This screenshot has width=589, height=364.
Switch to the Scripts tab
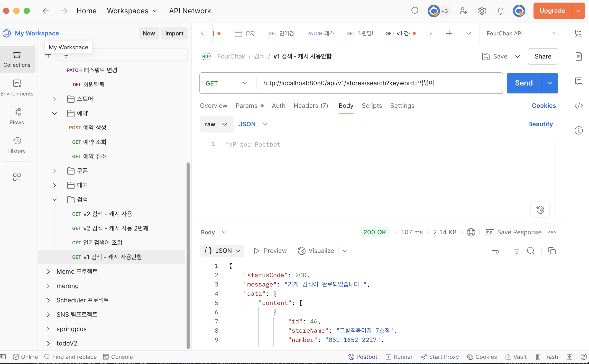(372, 106)
